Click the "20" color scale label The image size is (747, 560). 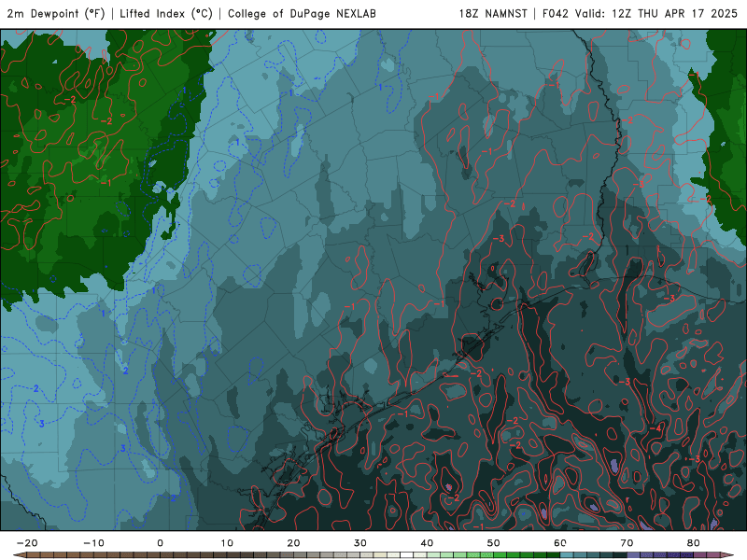point(293,543)
